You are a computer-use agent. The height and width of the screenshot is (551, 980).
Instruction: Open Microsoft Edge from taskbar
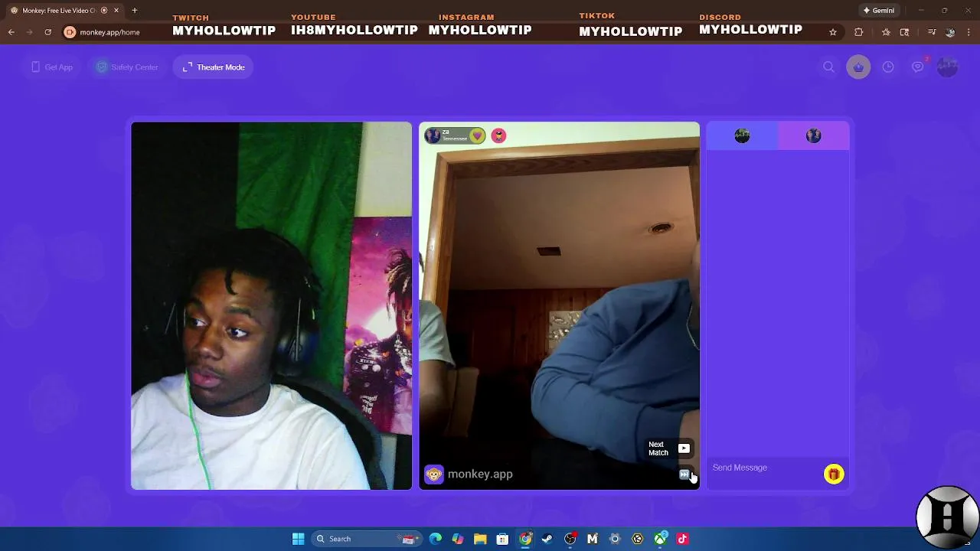(436, 539)
